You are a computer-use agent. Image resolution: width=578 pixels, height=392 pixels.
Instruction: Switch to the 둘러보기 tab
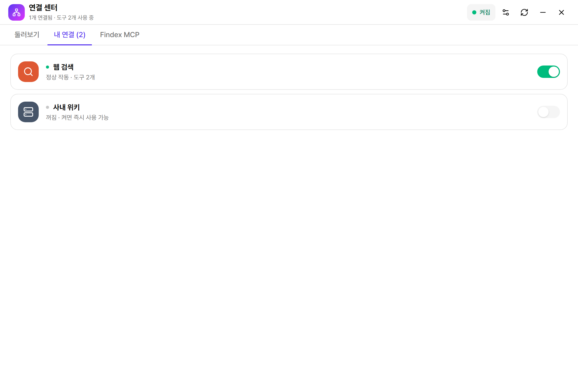click(27, 35)
